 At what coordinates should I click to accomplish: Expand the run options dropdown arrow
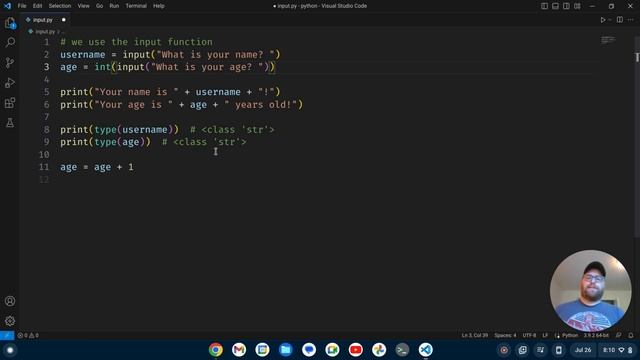(x=610, y=20)
